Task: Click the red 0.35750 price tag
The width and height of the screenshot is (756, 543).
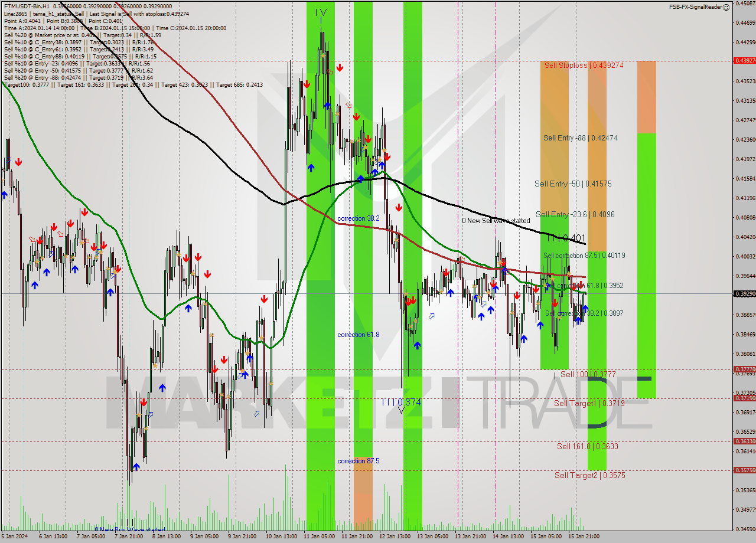Action: point(744,470)
